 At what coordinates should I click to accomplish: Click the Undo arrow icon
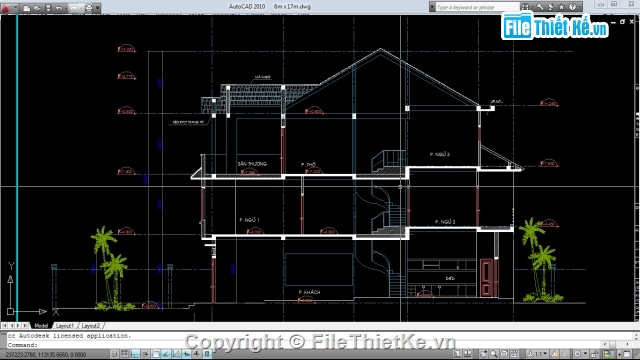tap(59, 8)
